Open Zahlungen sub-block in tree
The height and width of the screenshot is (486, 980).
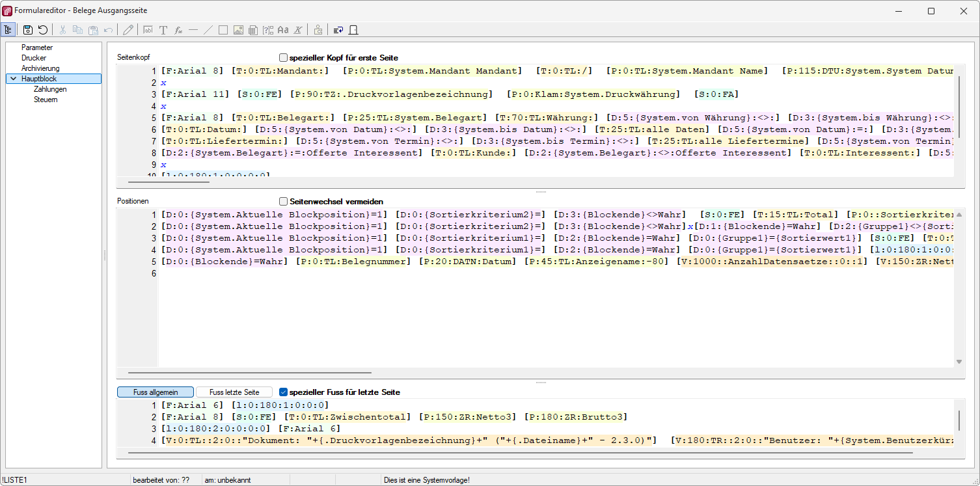[x=50, y=89]
